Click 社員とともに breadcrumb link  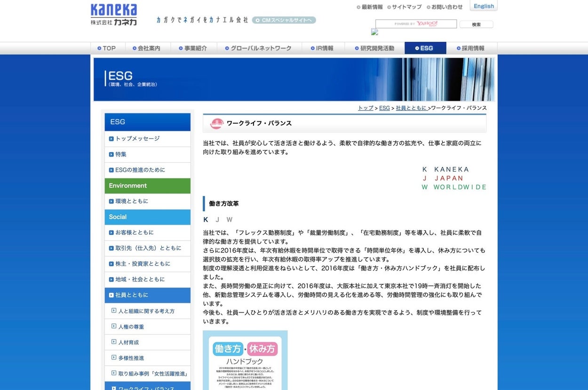tap(411, 108)
